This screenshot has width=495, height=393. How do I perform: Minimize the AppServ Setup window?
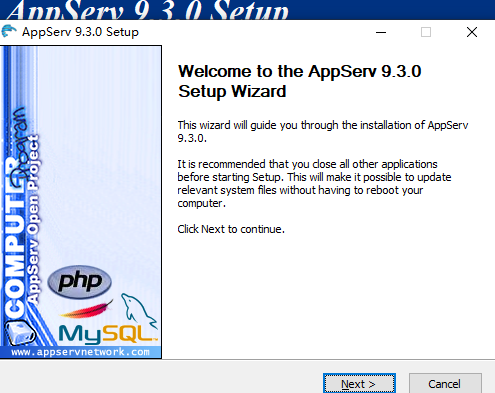381,32
